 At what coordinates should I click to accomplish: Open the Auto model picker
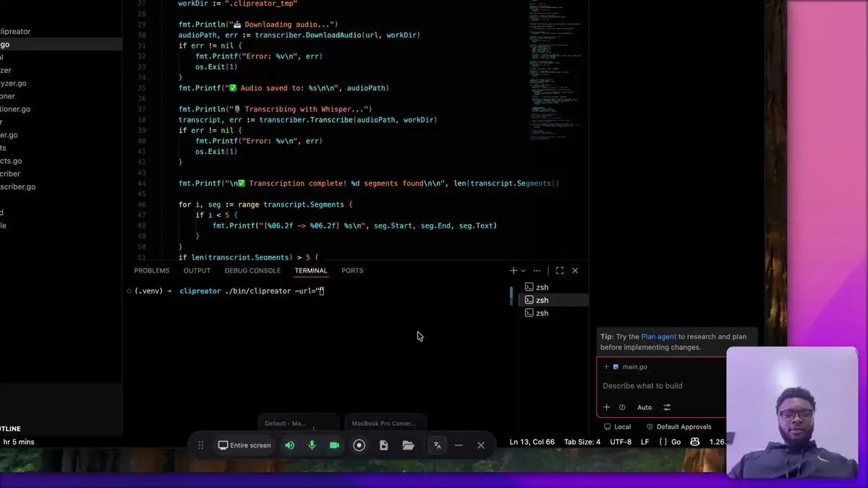pyautogui.click(x=644, y=407)
